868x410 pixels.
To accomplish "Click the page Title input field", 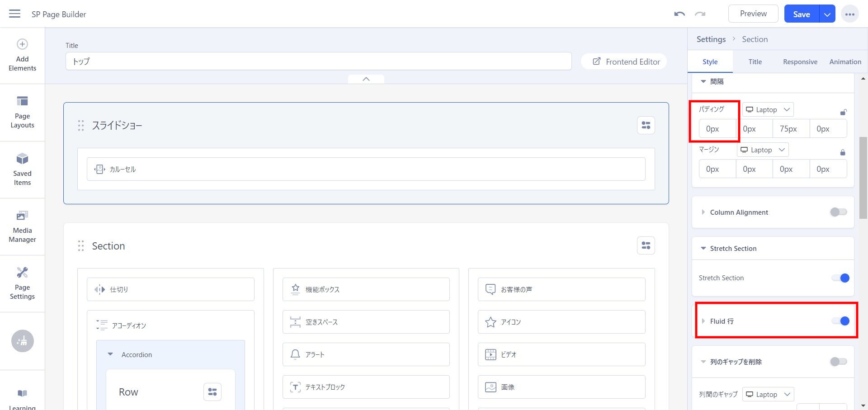I will 318,61.
